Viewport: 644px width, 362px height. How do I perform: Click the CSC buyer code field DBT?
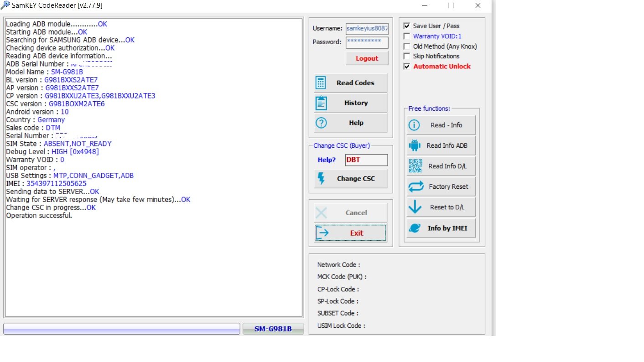click(x=366, y=160)
